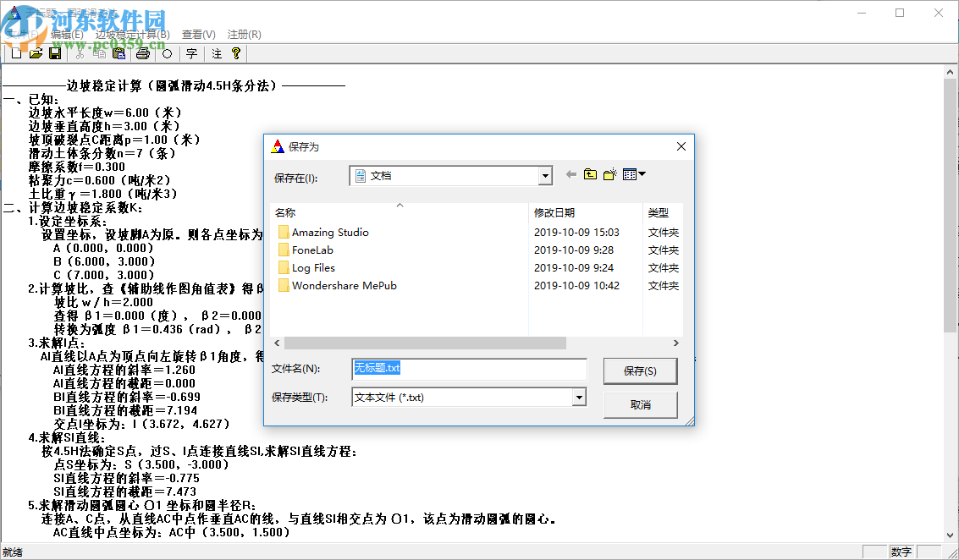Create a new folder in save dialog
This screenshot has height=560, width=959.
tap(609, 175)
